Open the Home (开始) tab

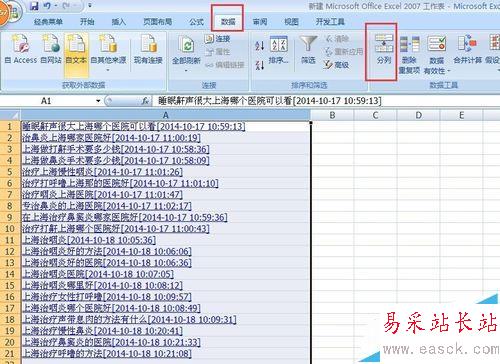[x=87, y=22]
